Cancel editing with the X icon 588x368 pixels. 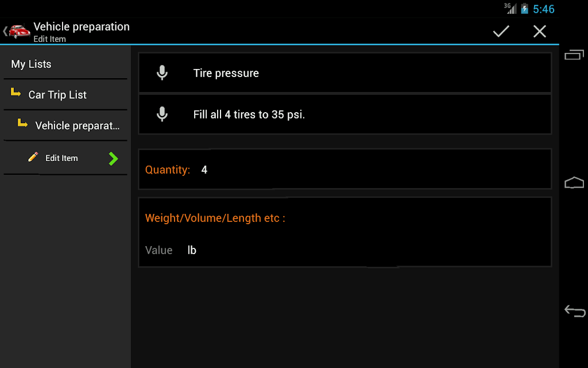pos(540,31)
